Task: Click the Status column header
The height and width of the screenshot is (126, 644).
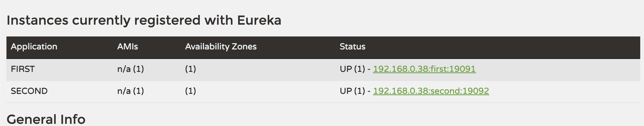Action: tap(352, 47)
